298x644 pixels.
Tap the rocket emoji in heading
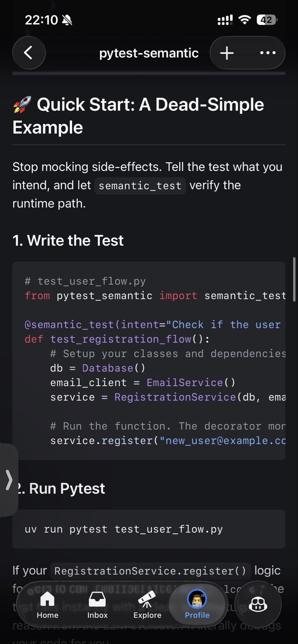pyautogui.click(x=22, y=105)
